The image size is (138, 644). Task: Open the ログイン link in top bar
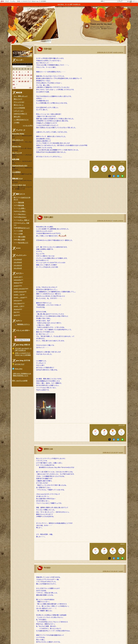(135, 1)
